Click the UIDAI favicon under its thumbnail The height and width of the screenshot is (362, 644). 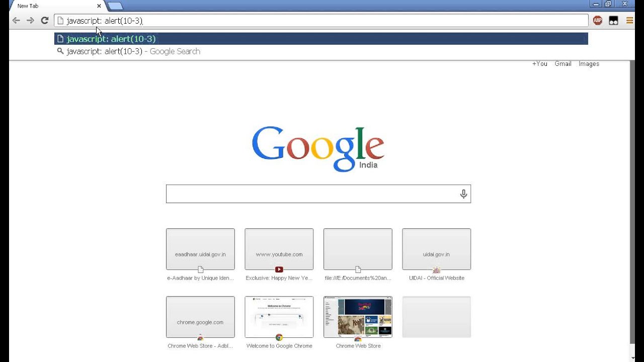click(436, 270)
